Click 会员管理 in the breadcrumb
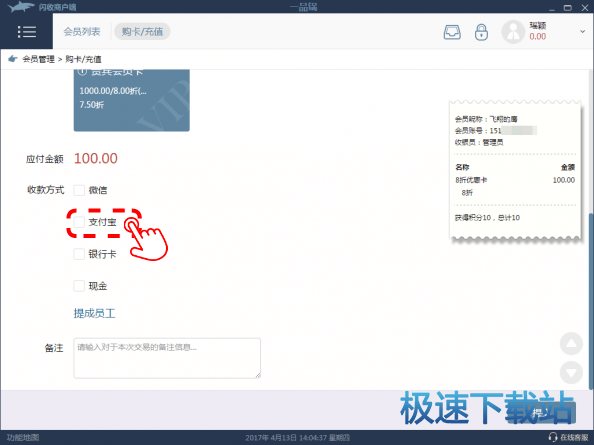The width and height of the screenshot is (594, 445). 38,59
